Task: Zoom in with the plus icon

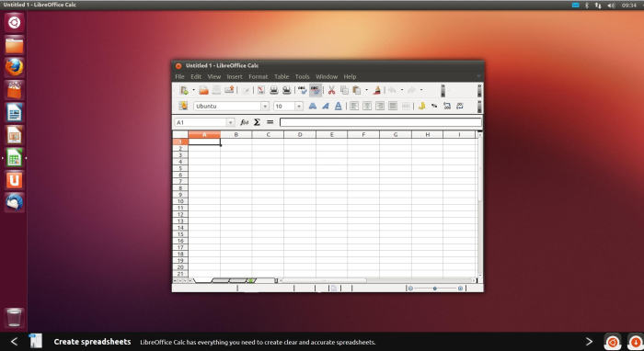Action: (460, 289)
